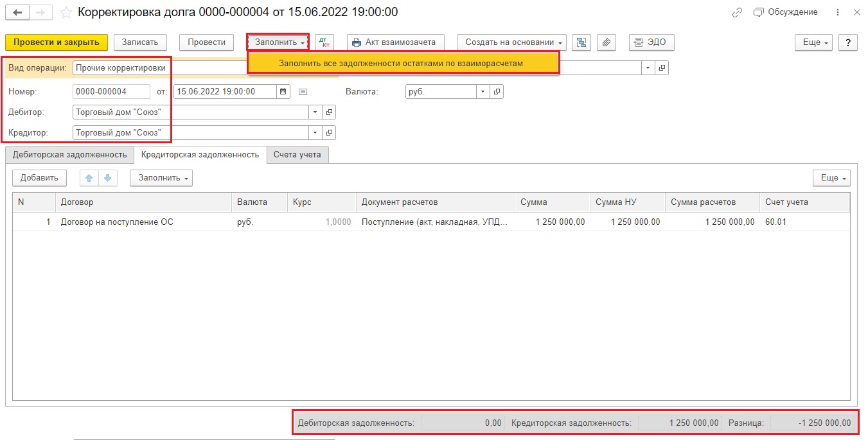Viewport: 868px width, 440px height.
Task: Click the document date field
Action: [x=225, y=92]
